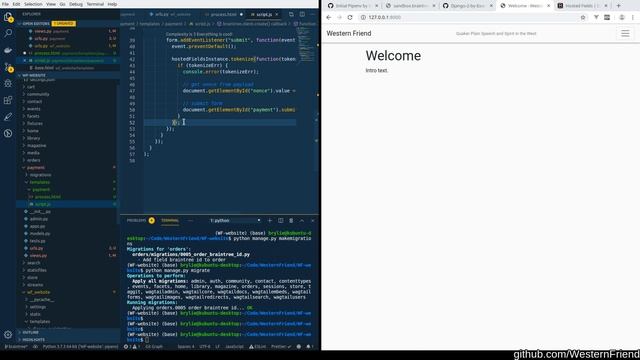
Task: Split the editor to the right
Action: pyautogui.click(x=302, y=14)
